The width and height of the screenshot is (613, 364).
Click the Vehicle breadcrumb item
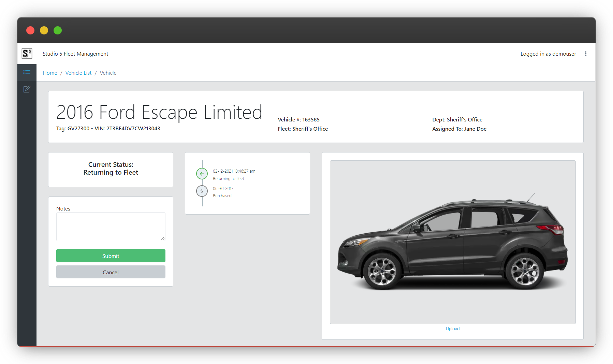(x=108, y=73)
